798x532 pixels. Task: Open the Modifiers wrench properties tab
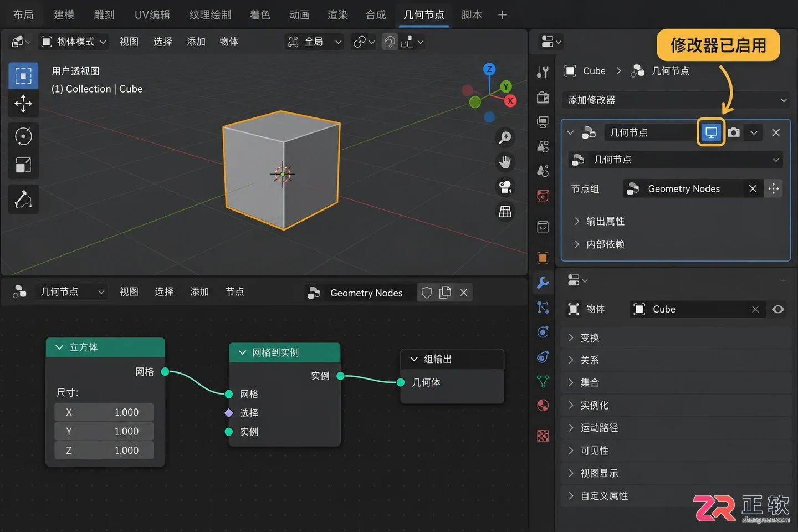click(543, 283)
